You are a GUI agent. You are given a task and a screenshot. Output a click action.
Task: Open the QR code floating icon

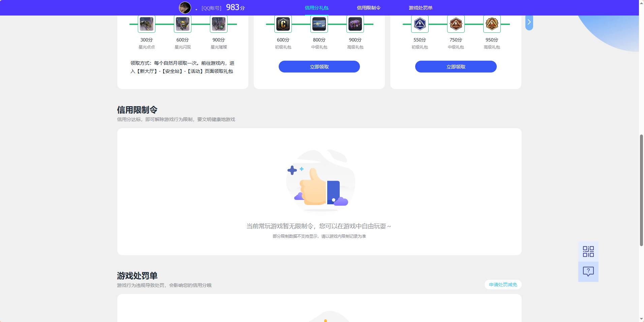click(x=588, y=252)
